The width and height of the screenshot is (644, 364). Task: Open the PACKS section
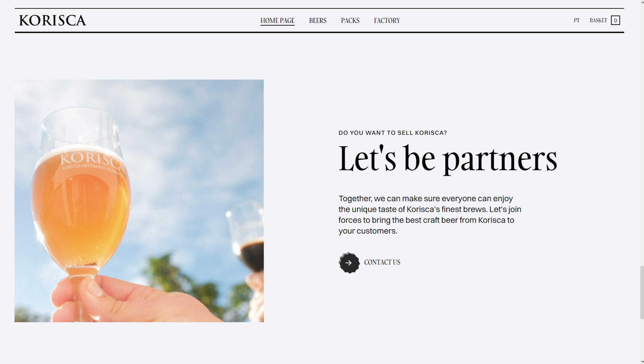point(350,21)
